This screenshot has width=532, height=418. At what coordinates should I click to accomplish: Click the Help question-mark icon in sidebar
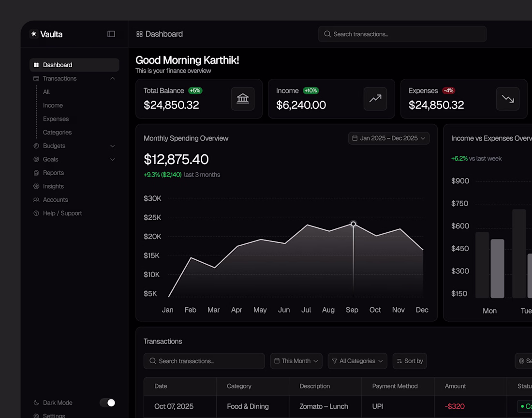[x=36, y=213]
